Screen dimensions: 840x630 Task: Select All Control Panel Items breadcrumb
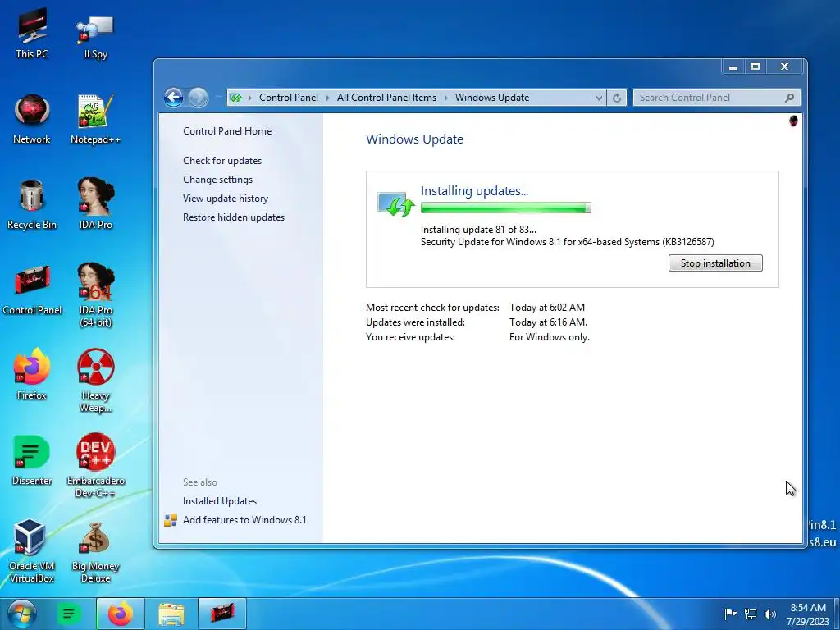click(x=387, y=98)
